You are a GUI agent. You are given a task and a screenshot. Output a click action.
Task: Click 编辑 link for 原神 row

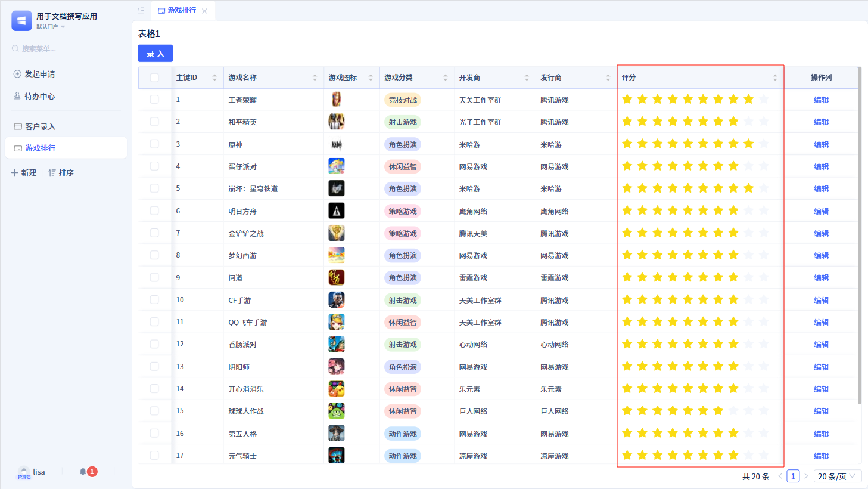[x=821, y=144]
